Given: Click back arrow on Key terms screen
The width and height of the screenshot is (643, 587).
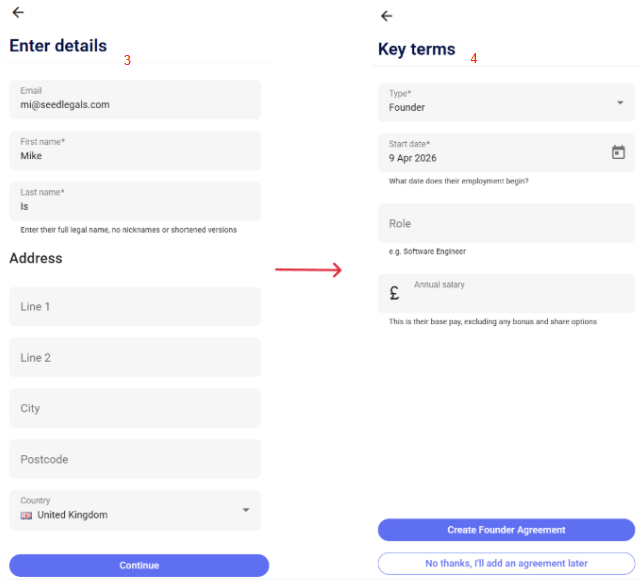Looking at the screenshot, I should click(x=387, y=16).
